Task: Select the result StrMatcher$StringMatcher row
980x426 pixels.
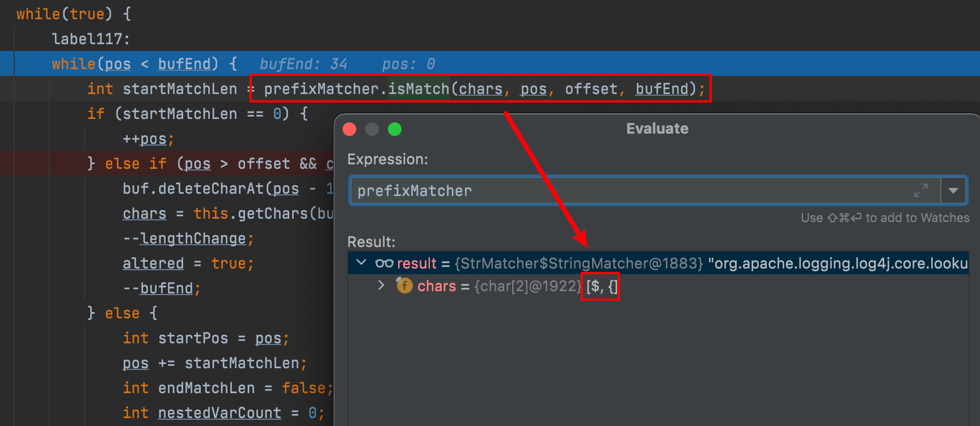Action: coord(681,263)
